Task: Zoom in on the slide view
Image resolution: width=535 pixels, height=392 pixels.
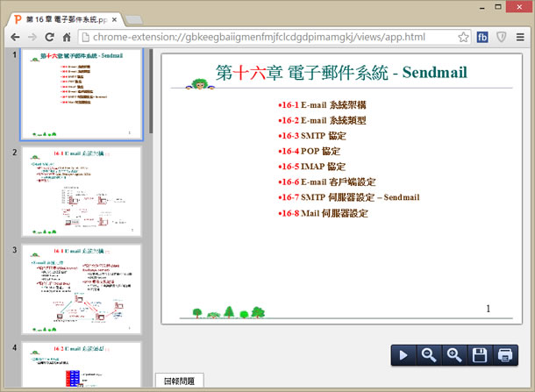Action: point(454,355)
